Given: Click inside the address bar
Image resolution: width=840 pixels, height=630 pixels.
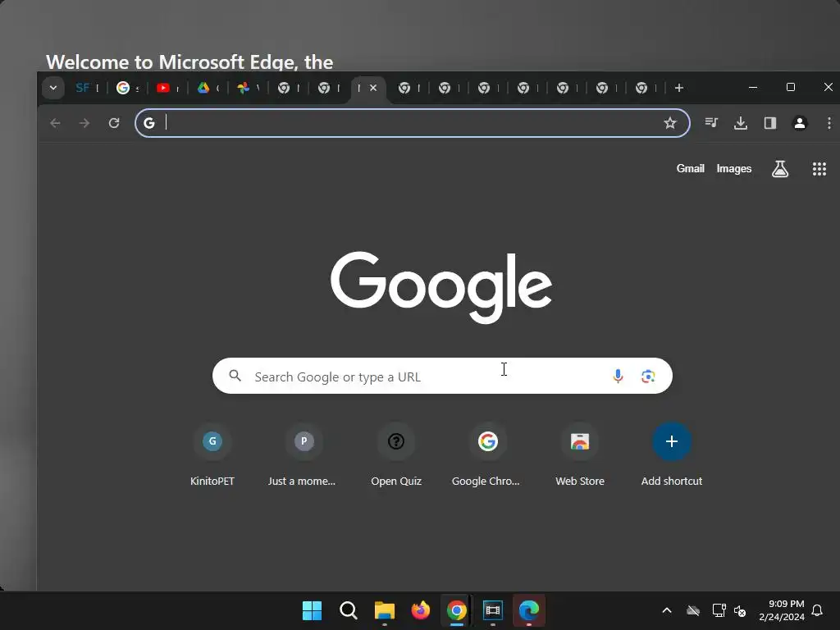Looking at the screenshot, I should click(412, 123).
